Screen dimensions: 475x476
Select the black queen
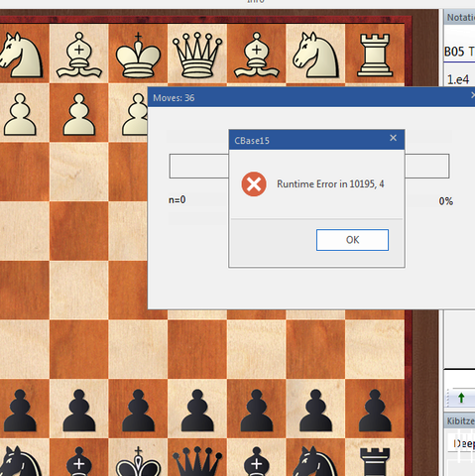(x=197, y=461)
